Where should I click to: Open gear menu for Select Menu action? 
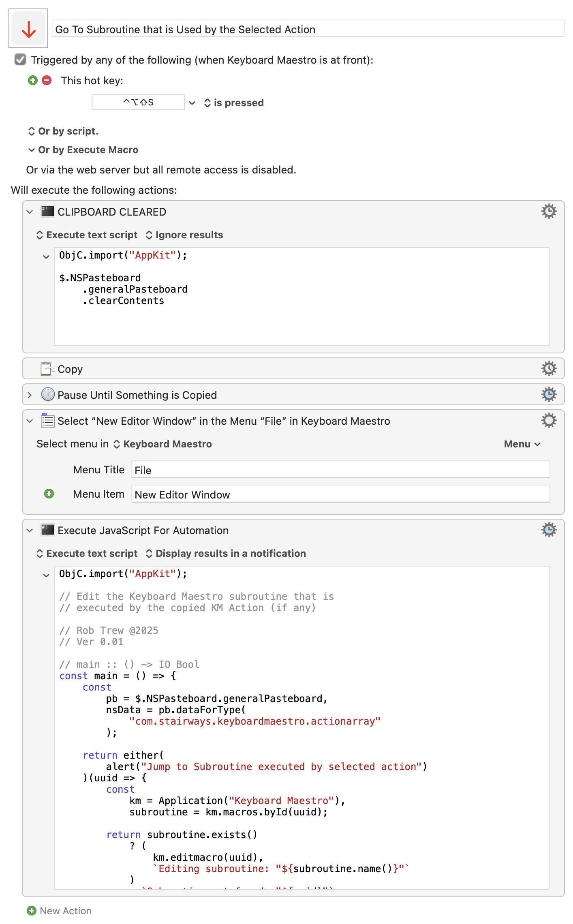(549, 421)
